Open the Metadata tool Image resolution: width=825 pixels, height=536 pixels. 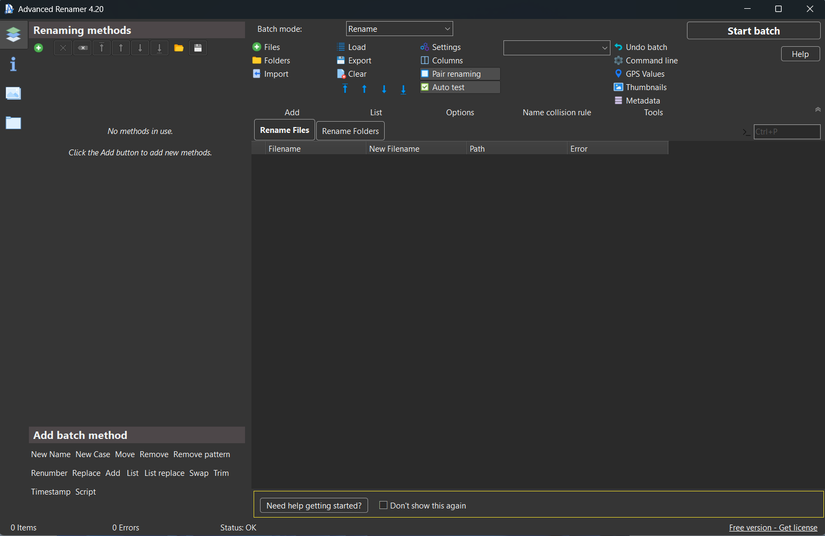point(637,100)
